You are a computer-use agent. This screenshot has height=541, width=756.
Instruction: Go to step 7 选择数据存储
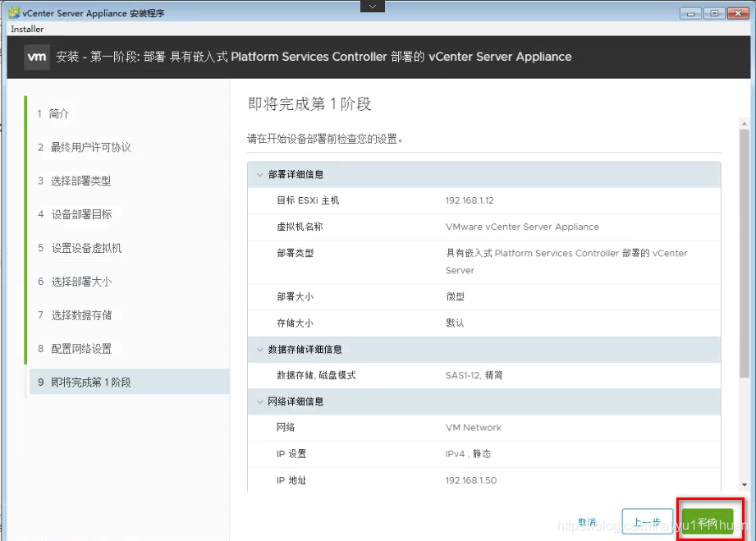point(75,315)
